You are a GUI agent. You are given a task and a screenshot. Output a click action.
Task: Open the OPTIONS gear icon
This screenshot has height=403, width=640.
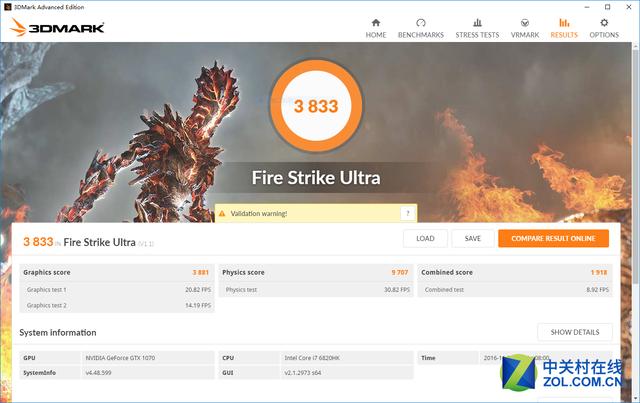click(604, 22)
